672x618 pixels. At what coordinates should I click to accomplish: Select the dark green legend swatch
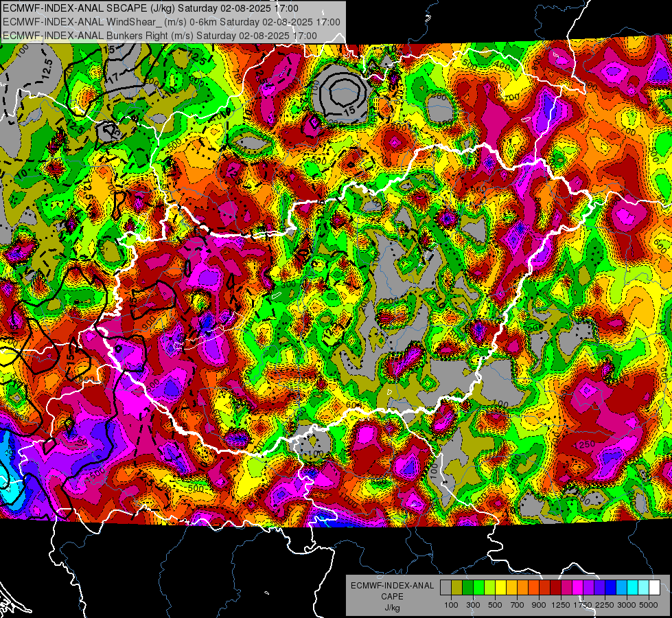tap(468, 588)
